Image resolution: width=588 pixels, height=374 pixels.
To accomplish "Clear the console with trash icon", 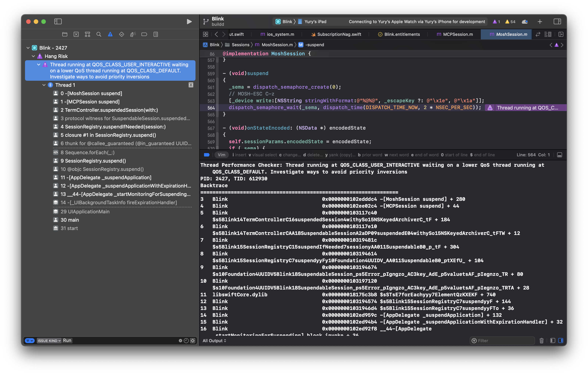I will click(x=542, y=340).
